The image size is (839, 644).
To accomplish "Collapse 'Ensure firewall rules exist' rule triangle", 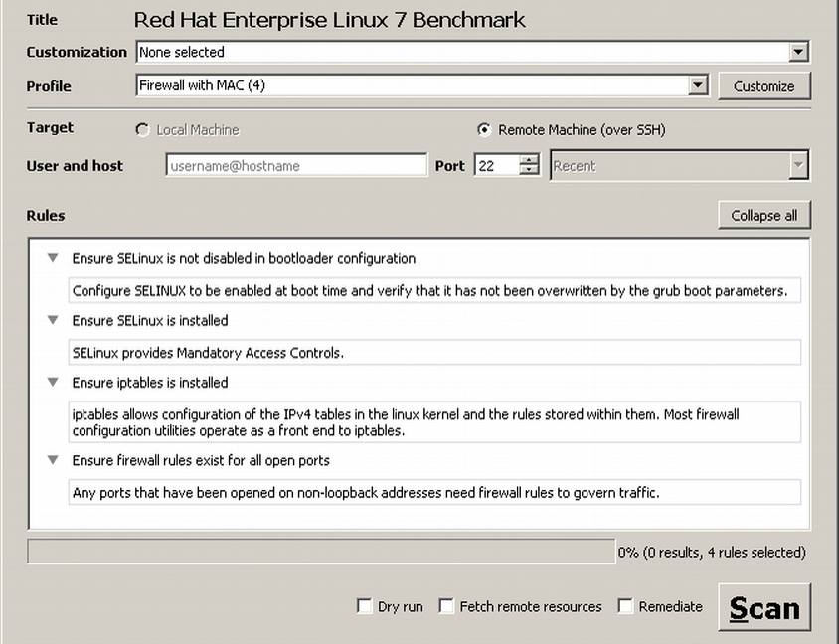I will (x=53, y=460).
